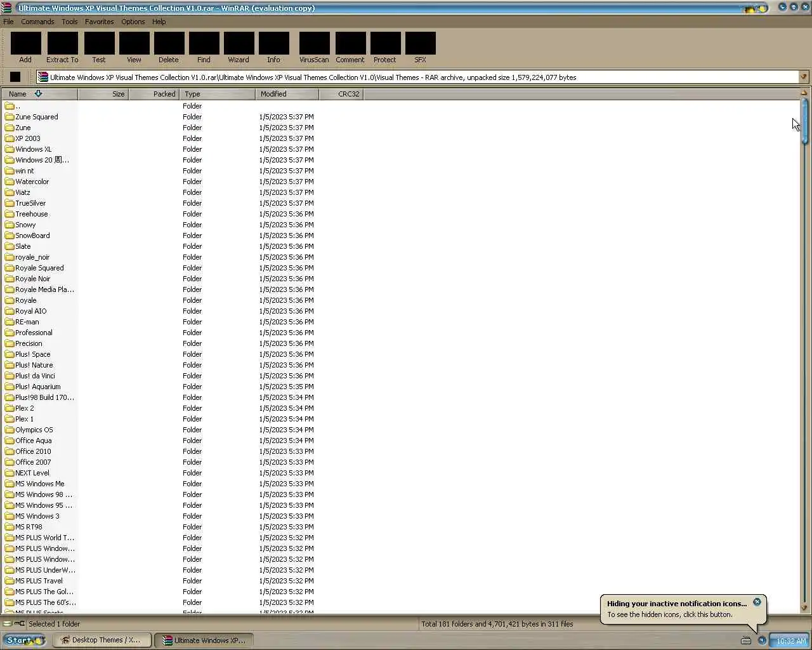Click Ultimate Windows XP taskbar button
This screenshot has width=812, height=650.
pyautogui.click(x=204, y=640)
